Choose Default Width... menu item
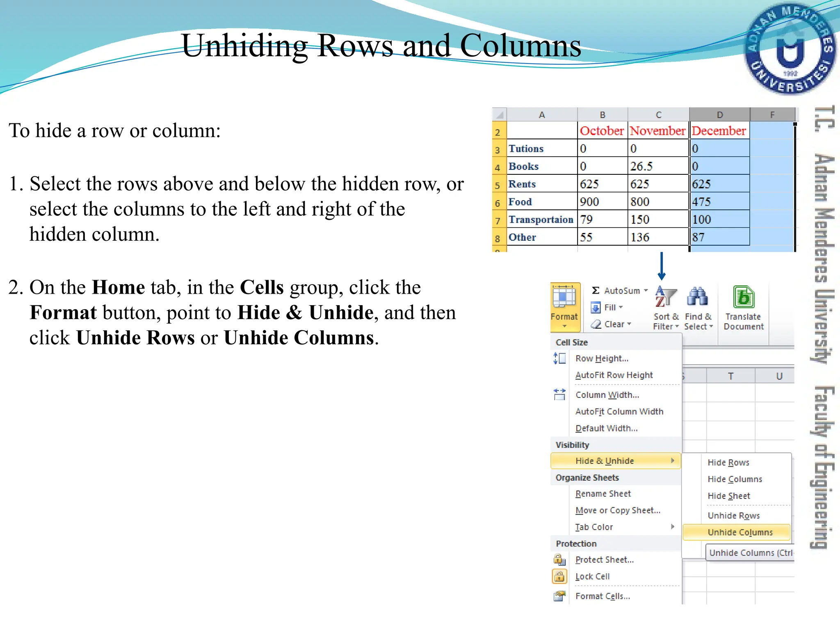This screenshot has height=630, width=840. coord(617,428)
